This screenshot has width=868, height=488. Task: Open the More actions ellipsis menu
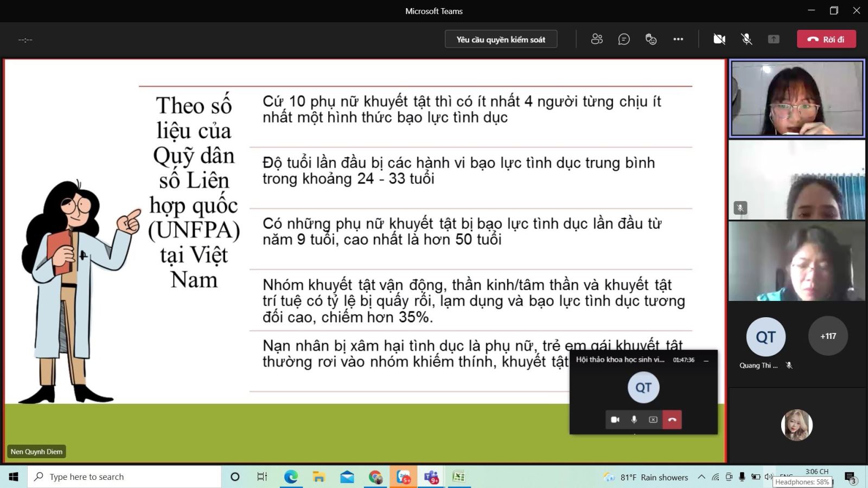coord(678,39)
